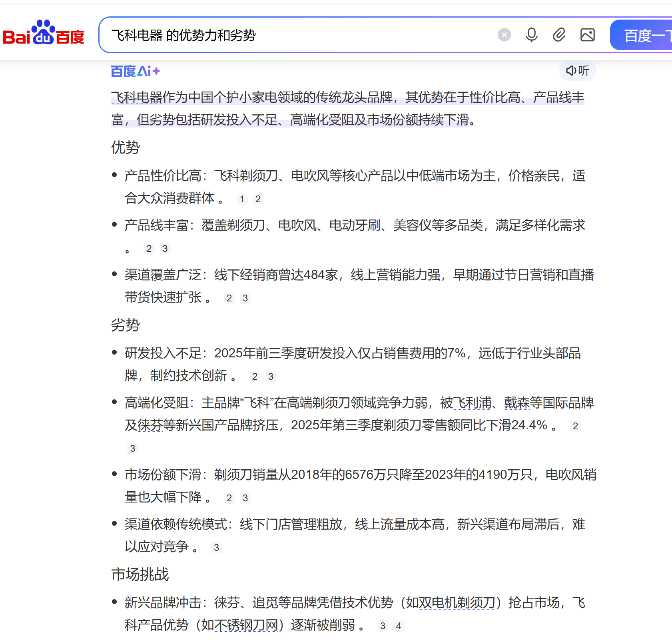Open citation 3 after 量也大幅下降
This screenshot has width=672, height=640.
coord(245,498)
